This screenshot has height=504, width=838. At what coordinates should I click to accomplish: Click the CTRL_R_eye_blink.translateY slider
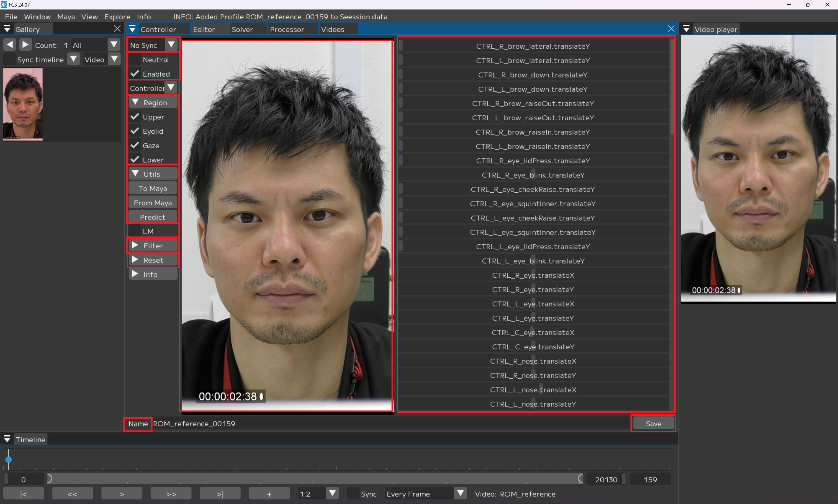[533, 175]
